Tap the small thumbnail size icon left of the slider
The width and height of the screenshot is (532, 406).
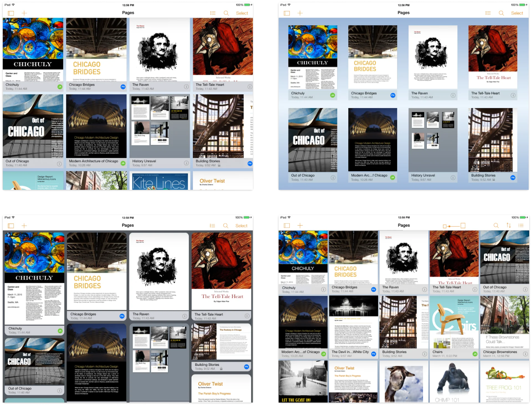coord(445,226)
